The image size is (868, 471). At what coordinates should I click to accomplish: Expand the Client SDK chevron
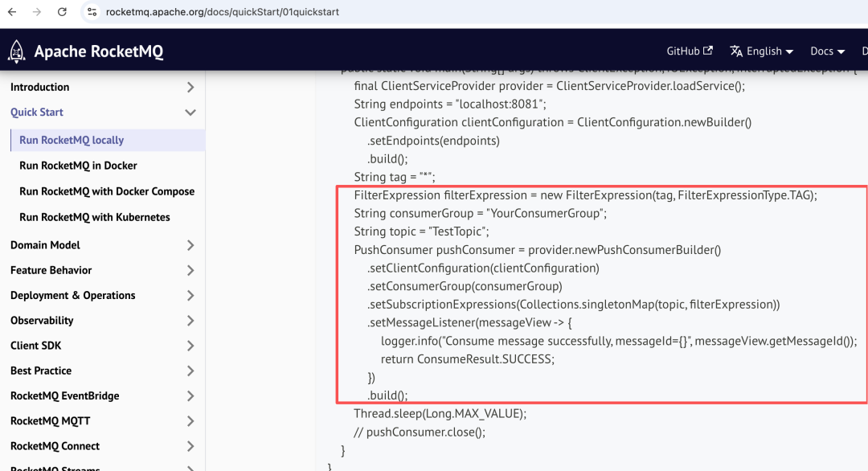[x=190, y=346]
